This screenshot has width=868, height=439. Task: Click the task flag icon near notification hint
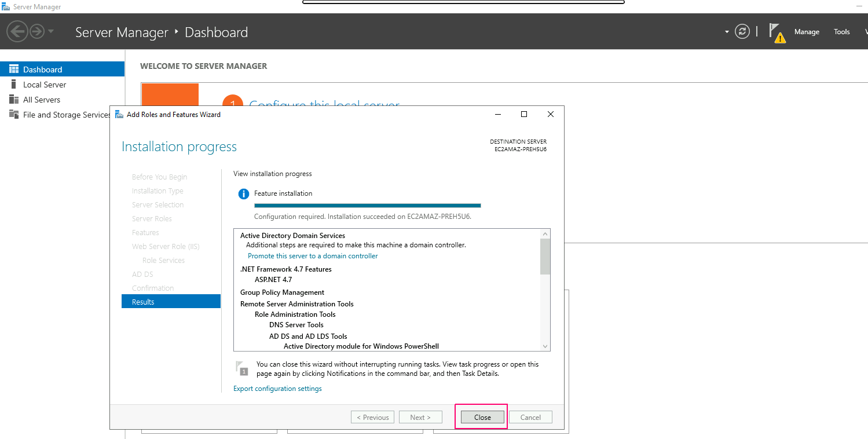tap(241, 368)
